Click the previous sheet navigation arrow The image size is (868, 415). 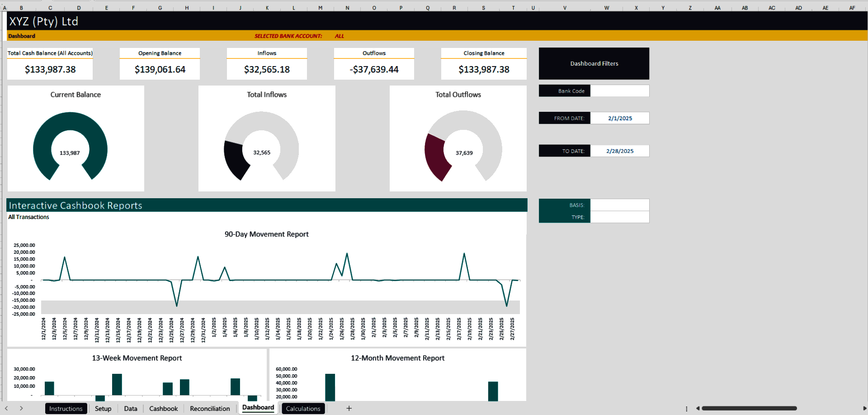pos(6,409)
